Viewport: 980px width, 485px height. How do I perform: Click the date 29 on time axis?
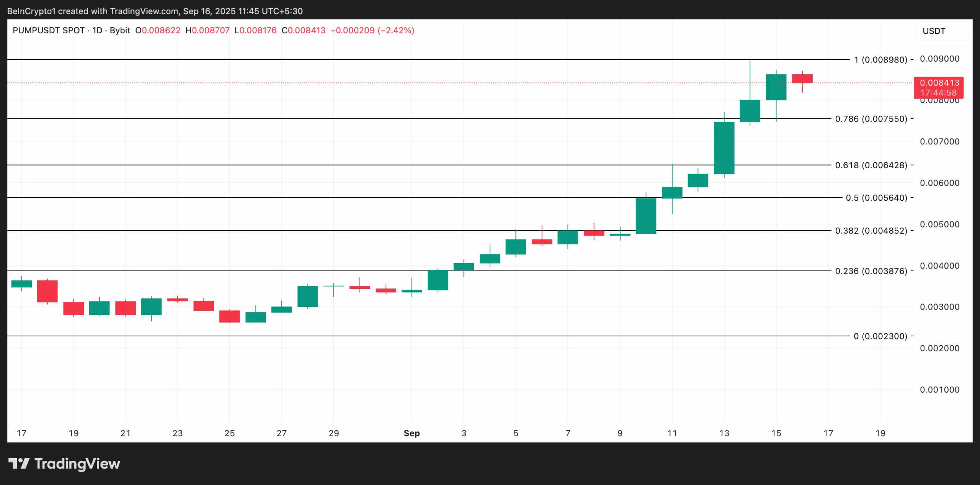333,433
